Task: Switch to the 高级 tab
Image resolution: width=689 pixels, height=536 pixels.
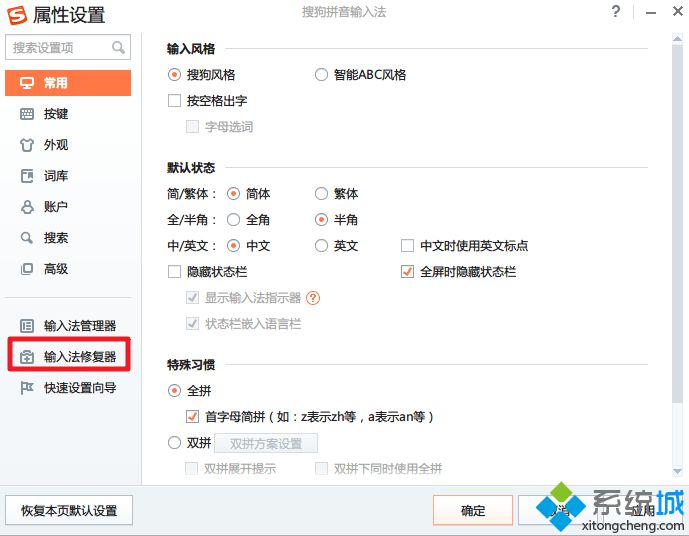Action: 68,268
